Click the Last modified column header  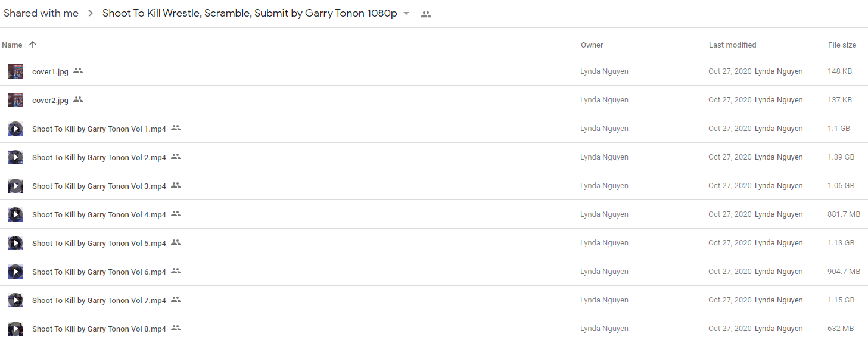point(732,45)
